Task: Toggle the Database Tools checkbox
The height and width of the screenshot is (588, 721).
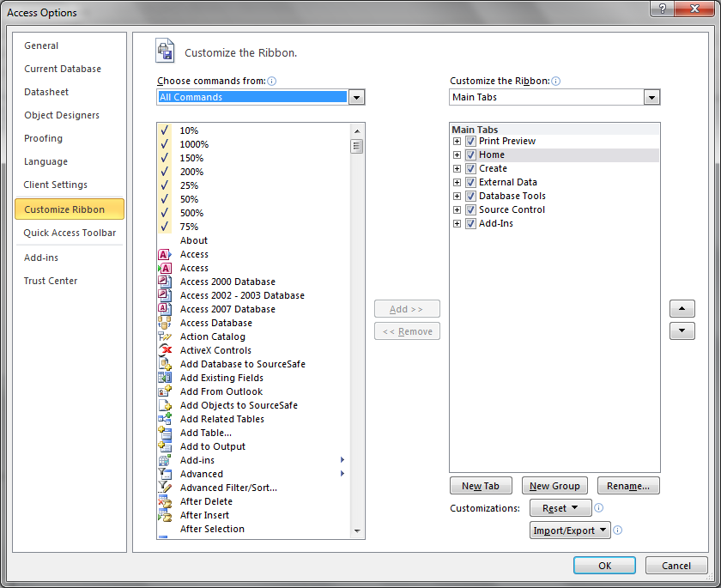Action: (x=470, y=197)
